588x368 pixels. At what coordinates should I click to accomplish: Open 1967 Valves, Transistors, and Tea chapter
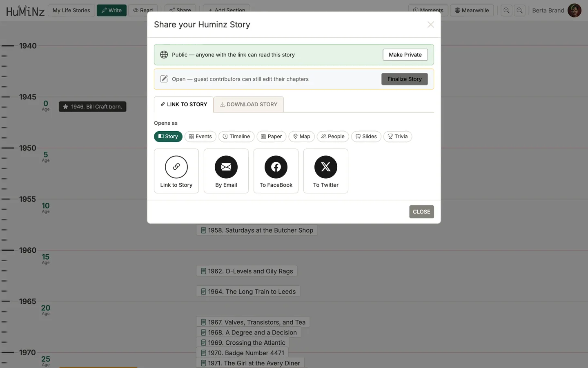253,322
